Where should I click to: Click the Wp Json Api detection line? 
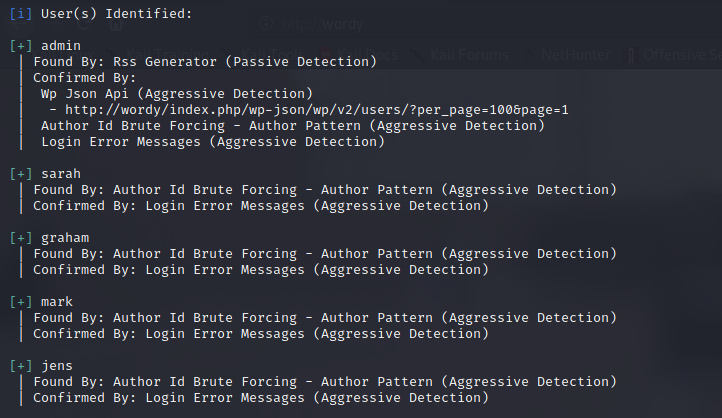177,94
